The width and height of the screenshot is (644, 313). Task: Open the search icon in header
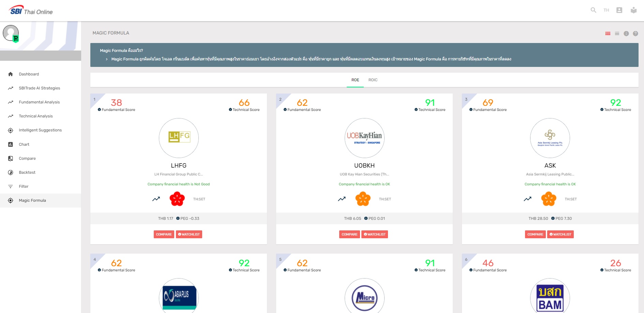tap(593, 10)
